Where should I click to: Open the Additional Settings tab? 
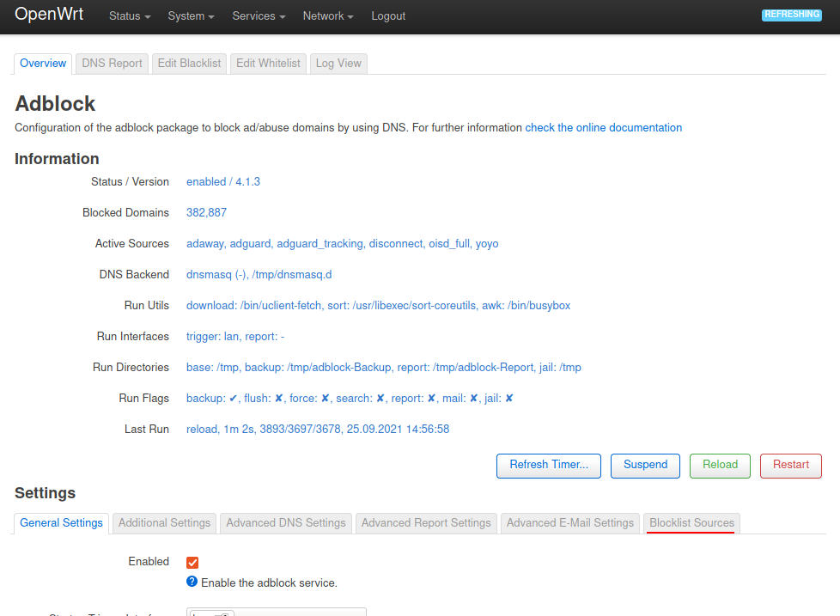pyautogui.click(x=164, y=523)
